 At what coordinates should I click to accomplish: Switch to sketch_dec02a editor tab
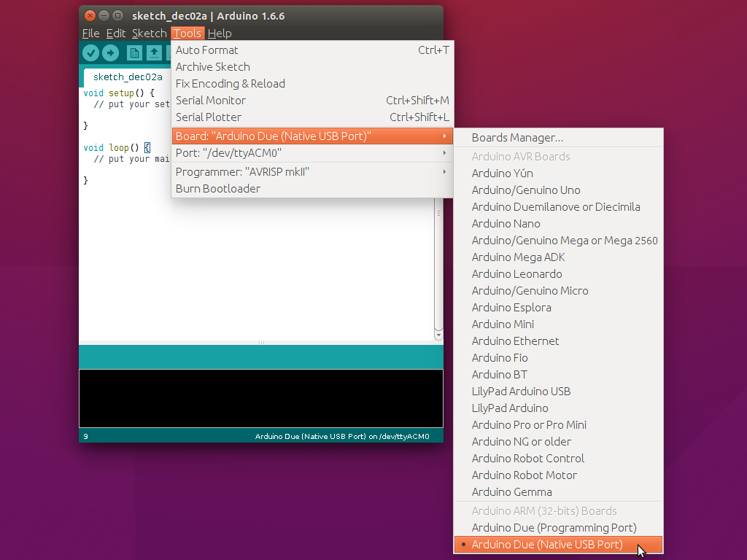click(x=127, y=77)
